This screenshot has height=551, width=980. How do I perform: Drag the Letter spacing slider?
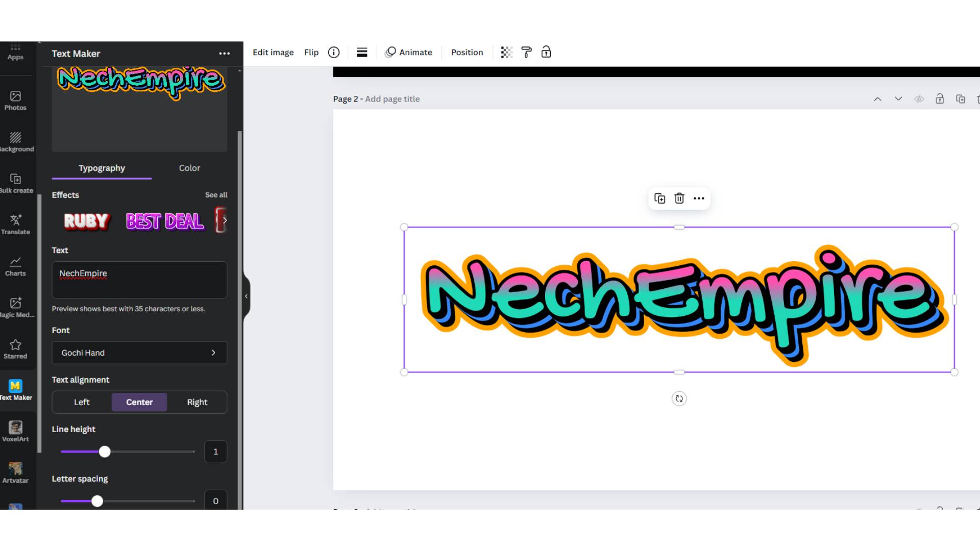pos(96,500)
